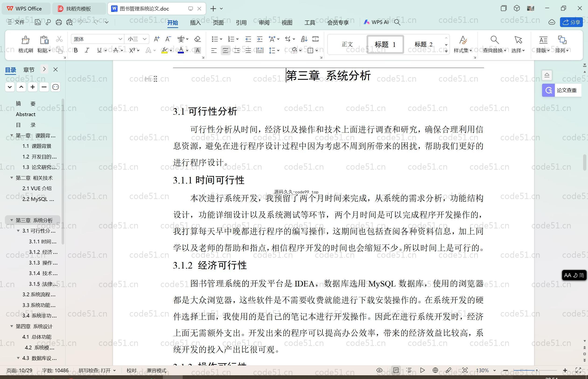Open the 文件 (File) menu

tap(16, 22)
